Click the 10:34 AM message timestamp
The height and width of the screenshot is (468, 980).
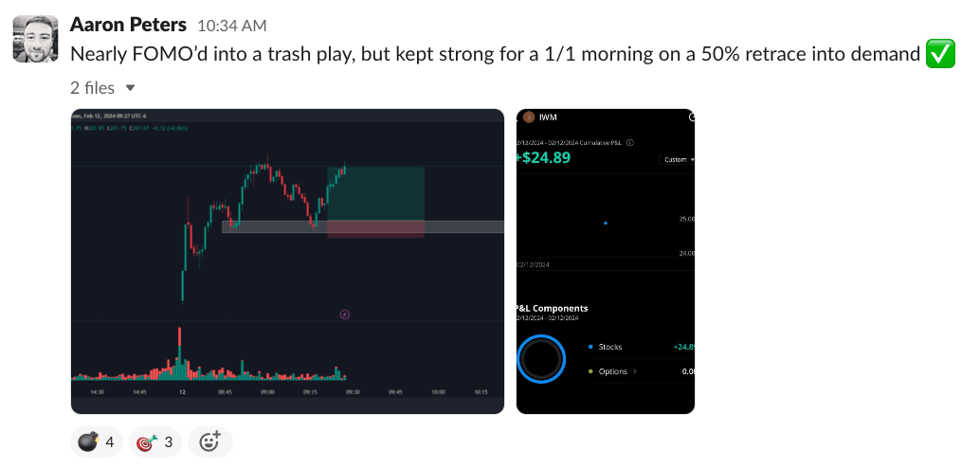(232, 26)
